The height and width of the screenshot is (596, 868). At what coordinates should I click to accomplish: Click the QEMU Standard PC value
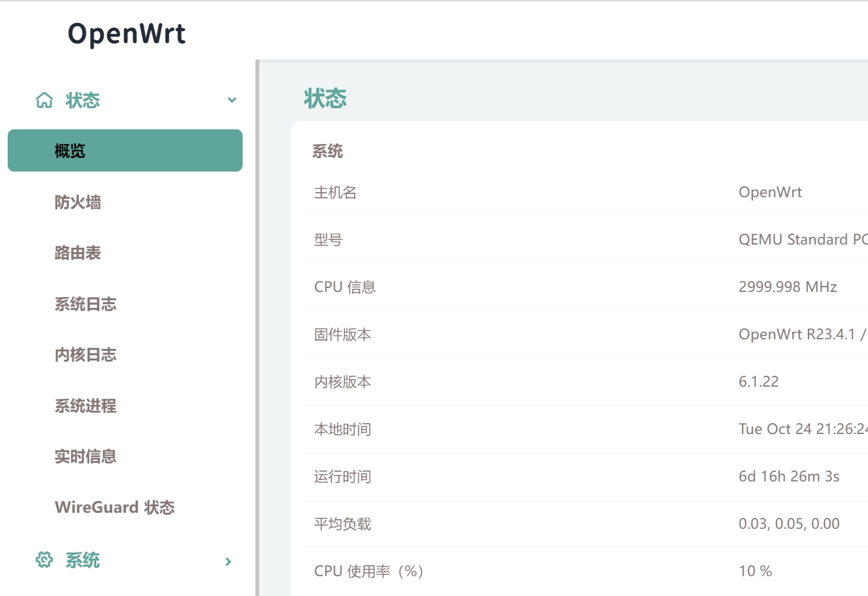pos(803,239)
